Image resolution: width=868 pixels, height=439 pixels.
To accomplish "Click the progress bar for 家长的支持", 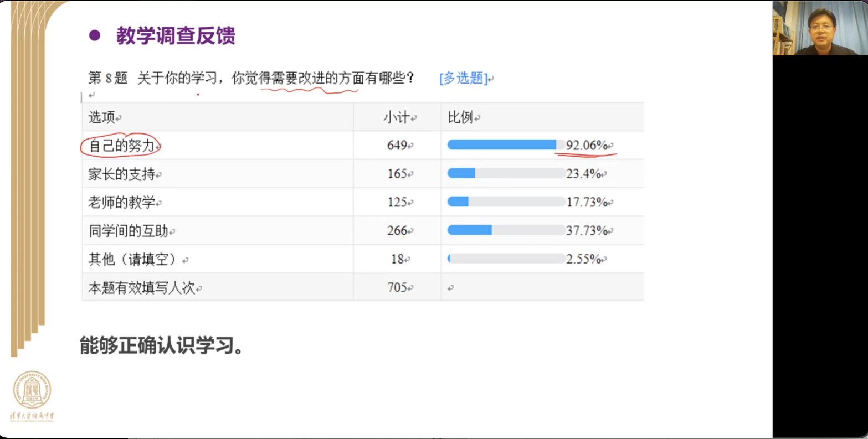I will click(506, 174).
